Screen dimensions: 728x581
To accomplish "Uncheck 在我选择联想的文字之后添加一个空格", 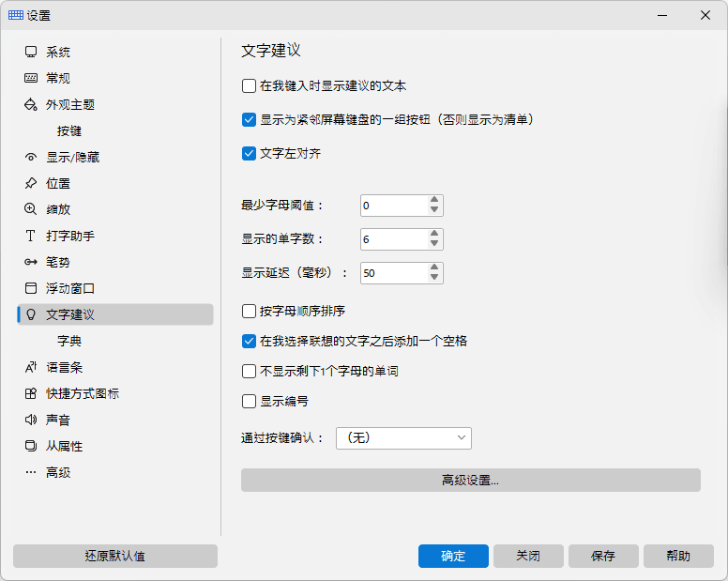I will (249, 342).
